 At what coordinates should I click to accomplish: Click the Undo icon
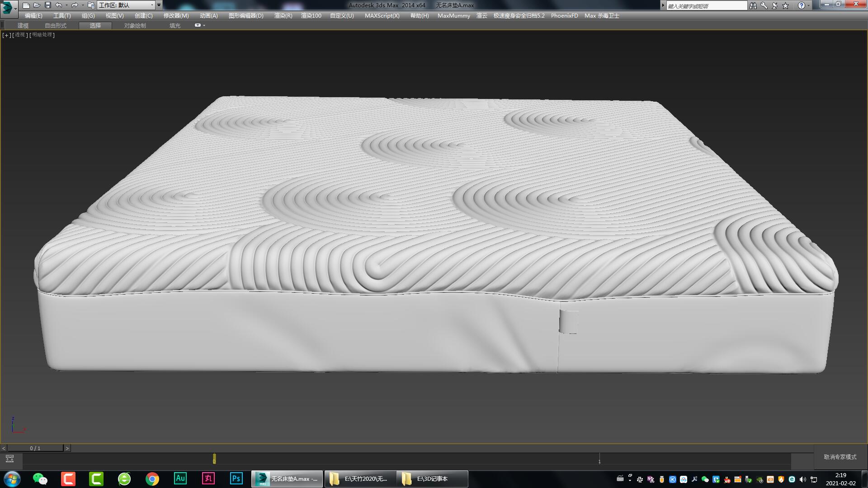(x=58, y=5)
